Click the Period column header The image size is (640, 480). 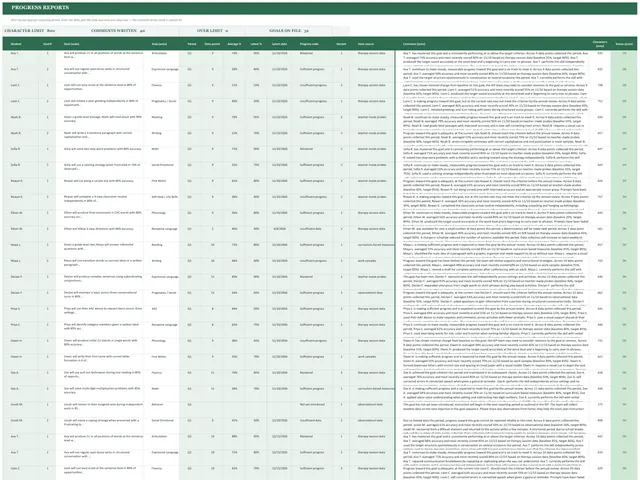[x=191, y=44]
